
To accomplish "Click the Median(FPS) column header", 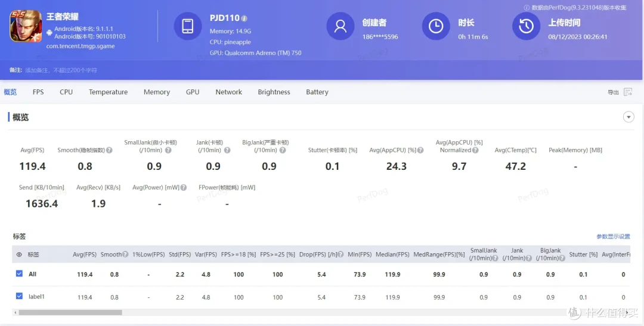I will [392, 254].
